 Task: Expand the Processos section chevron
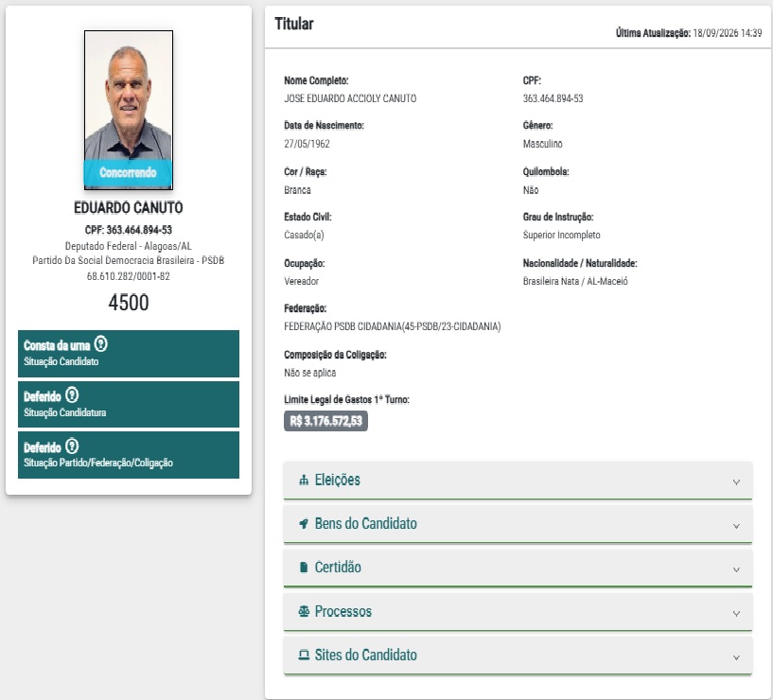(736, 614)
